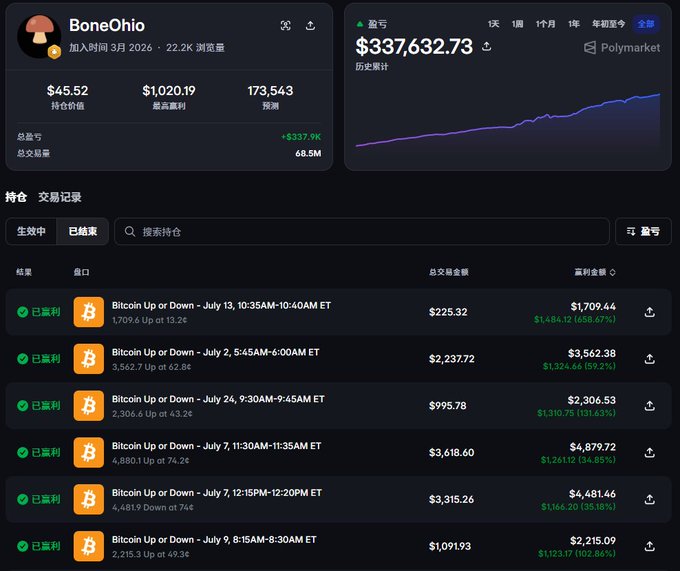Click the gold badge on the avatar
The height and width of the screenshot is (571, 680).
pos(54,52)
